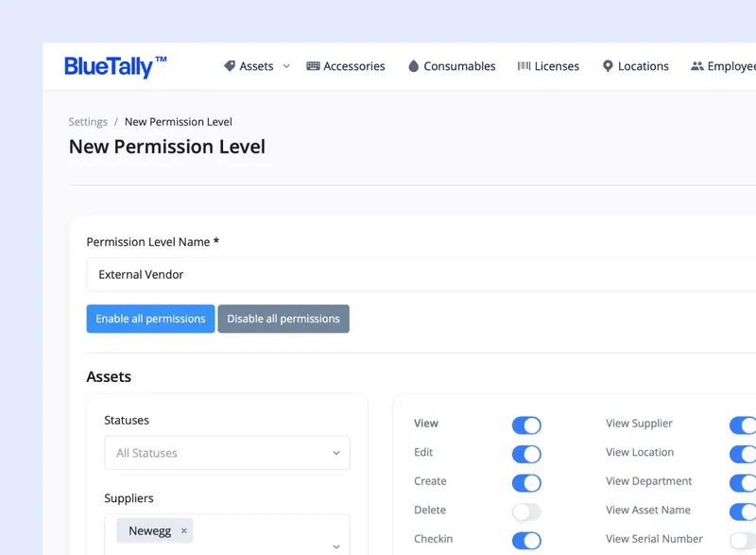
Task: Toggle the View permission off
Action: click(x=526, y=425)
